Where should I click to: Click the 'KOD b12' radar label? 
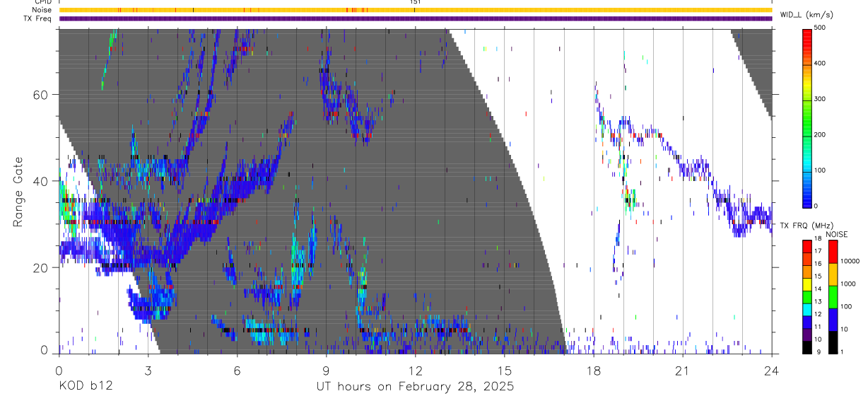coord(86,387)
